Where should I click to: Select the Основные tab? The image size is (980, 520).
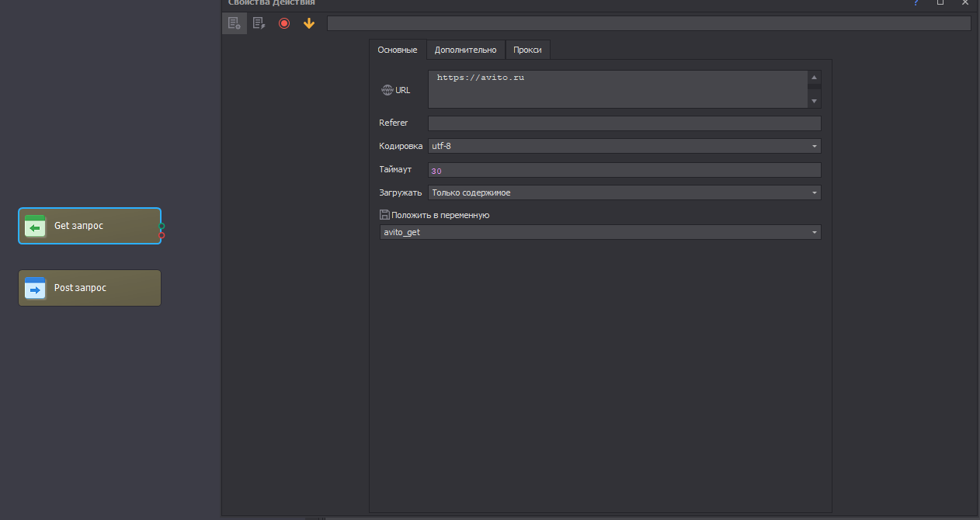click(397, 50)
